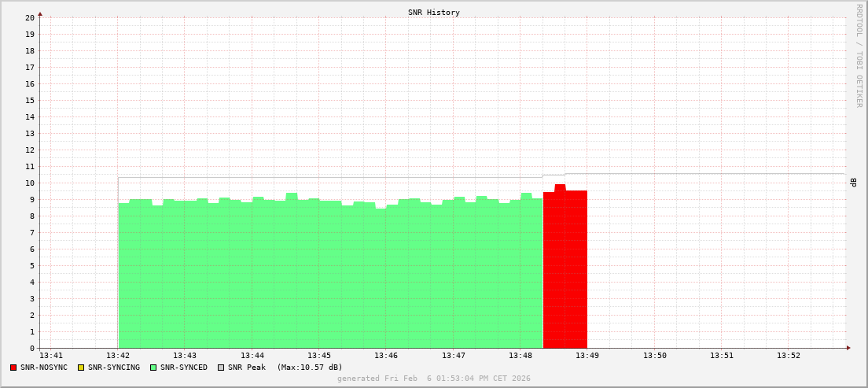Click the dB unit label on right side

853,183
